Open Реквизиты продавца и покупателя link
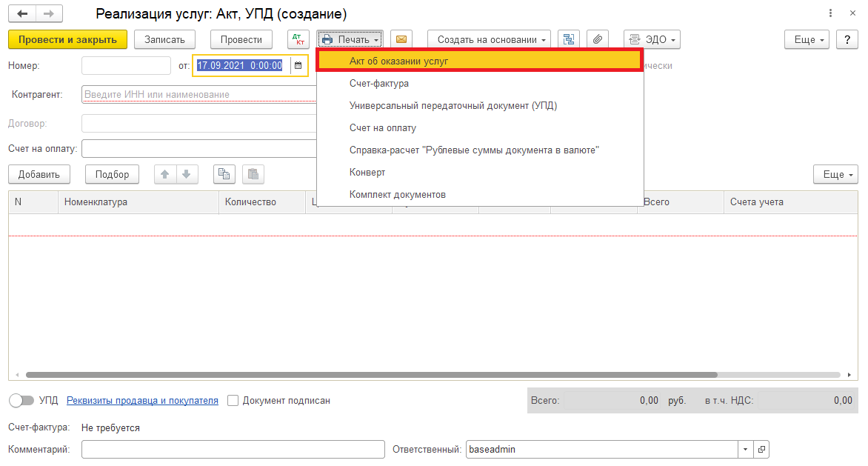This screenshot has height=466, width=868. click(x=142, y=400)
